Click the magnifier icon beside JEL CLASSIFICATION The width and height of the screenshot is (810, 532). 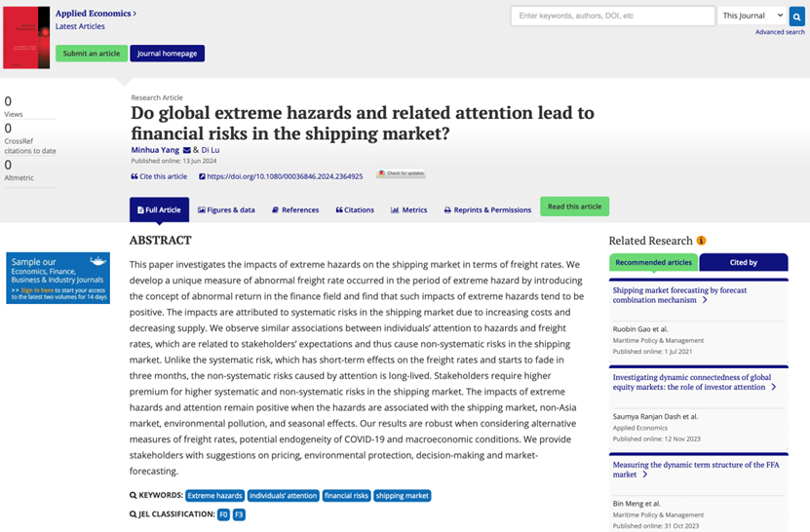pos(134,514)
